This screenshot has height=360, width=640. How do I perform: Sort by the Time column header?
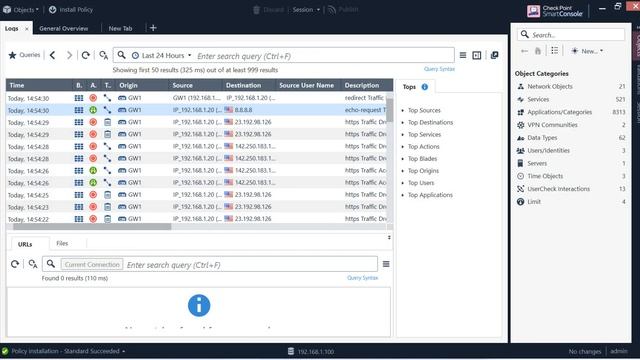[x=39, y=85]
